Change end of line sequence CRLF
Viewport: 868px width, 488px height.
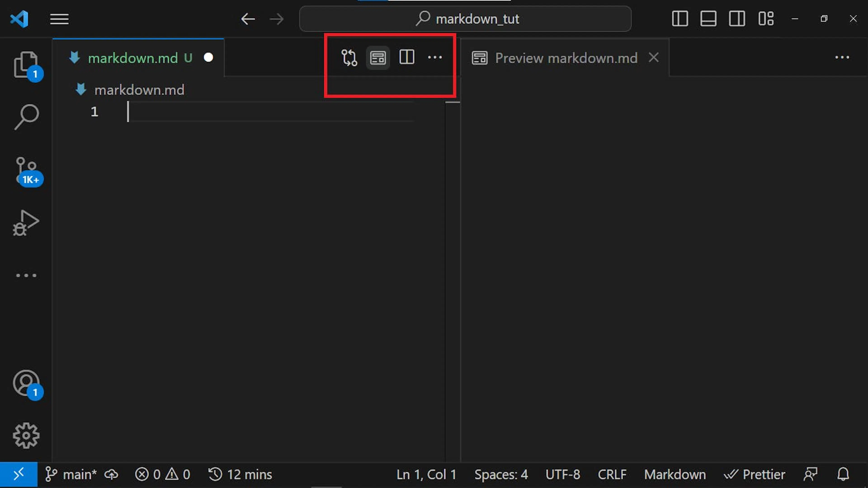pos(612,474)
